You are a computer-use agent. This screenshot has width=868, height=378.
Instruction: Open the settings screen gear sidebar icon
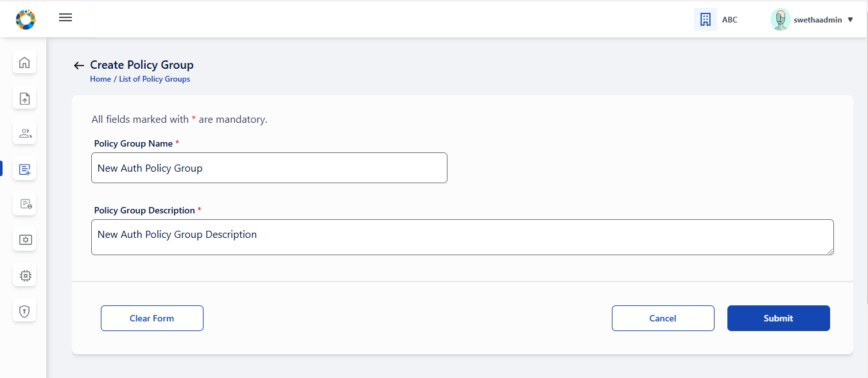tap(24, 240)
